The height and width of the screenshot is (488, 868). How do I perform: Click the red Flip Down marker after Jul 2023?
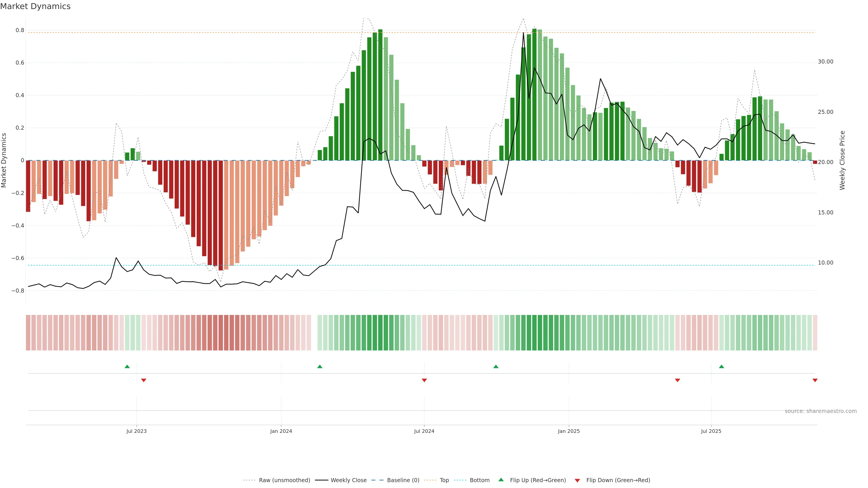click(144, 380)
